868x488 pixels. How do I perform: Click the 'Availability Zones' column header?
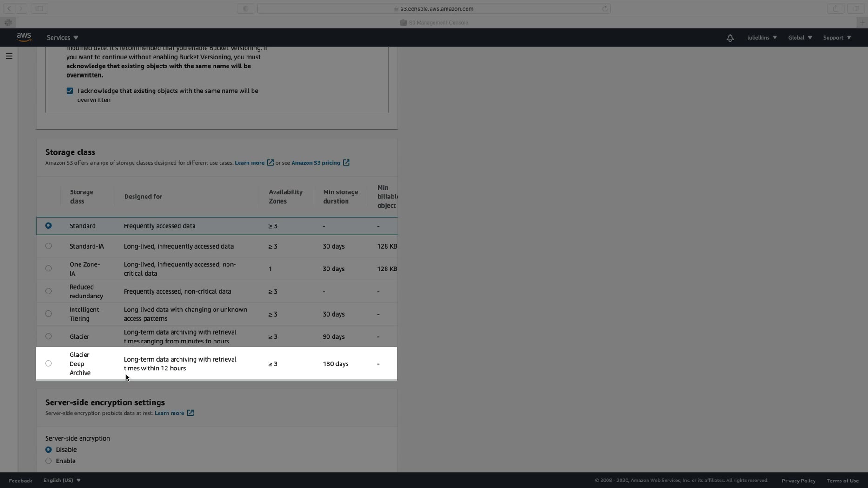pos(286,197)
